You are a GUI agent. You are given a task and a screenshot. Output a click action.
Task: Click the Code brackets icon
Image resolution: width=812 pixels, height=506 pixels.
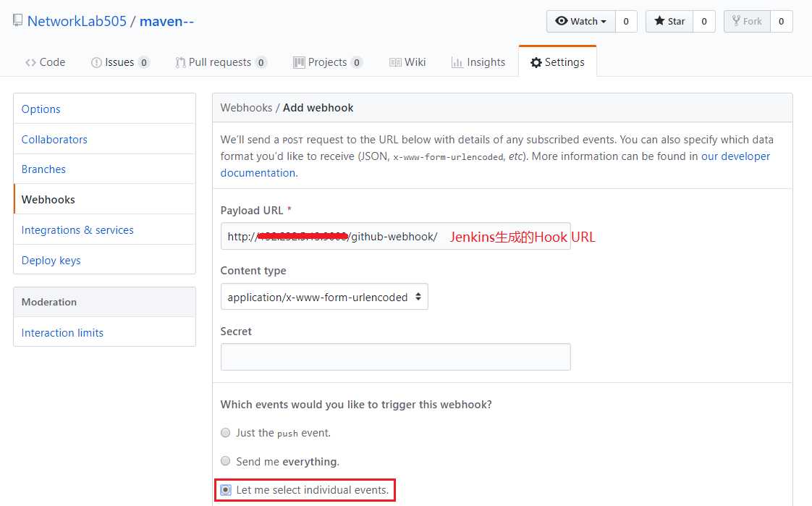[30, 63]
